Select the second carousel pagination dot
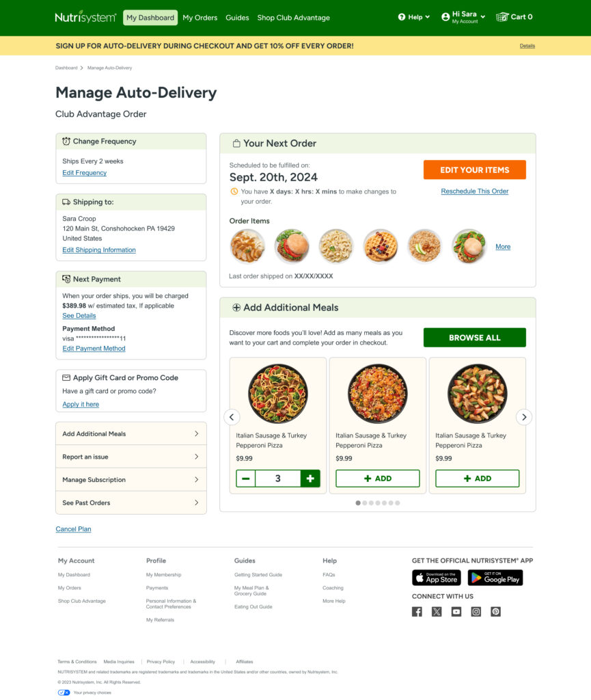 (x=365, y=503)
